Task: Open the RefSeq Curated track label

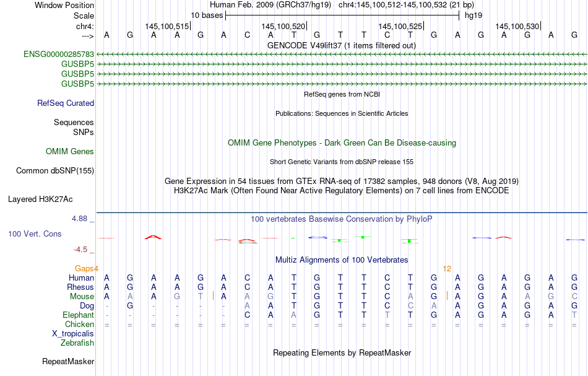Action: [x=66, y=103]
